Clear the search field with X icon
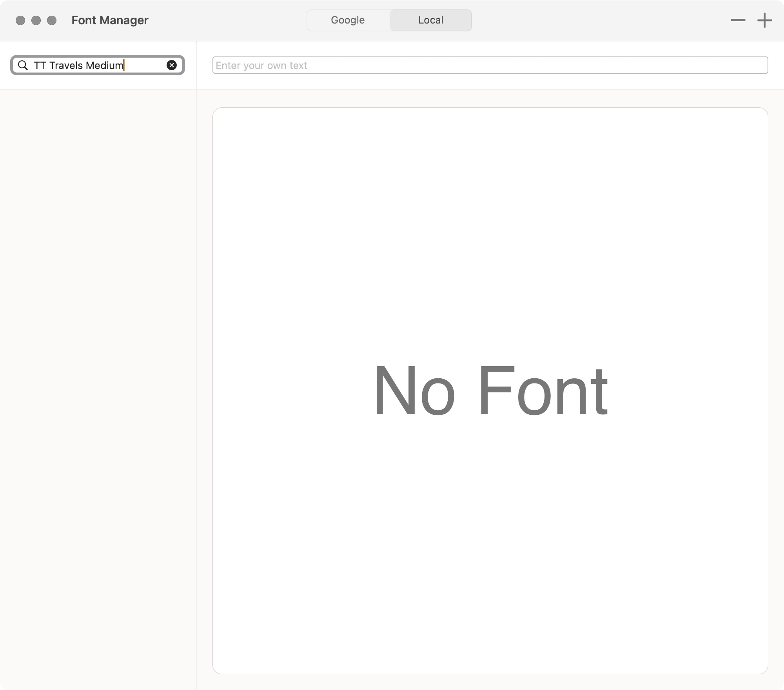Image resolution: width=784 pixels, height=690 pixels. coord(171,65)
